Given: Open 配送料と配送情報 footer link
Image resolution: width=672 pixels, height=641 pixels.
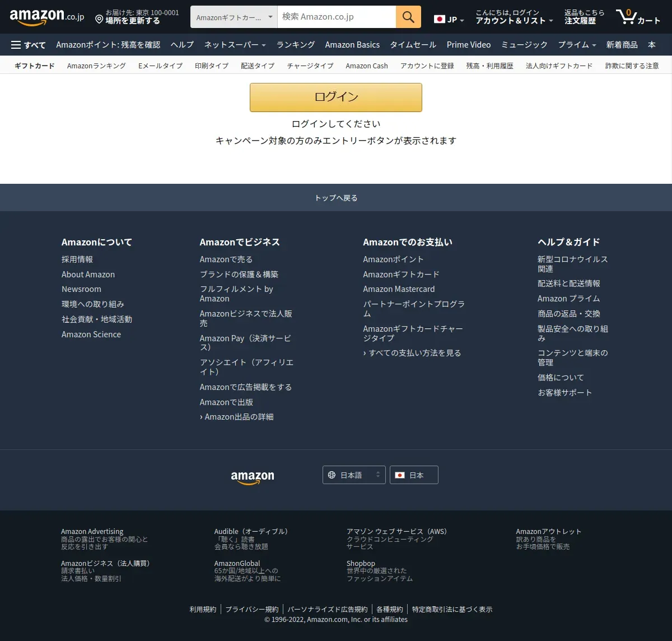Looking at the screenshot, I should [569, 284].
